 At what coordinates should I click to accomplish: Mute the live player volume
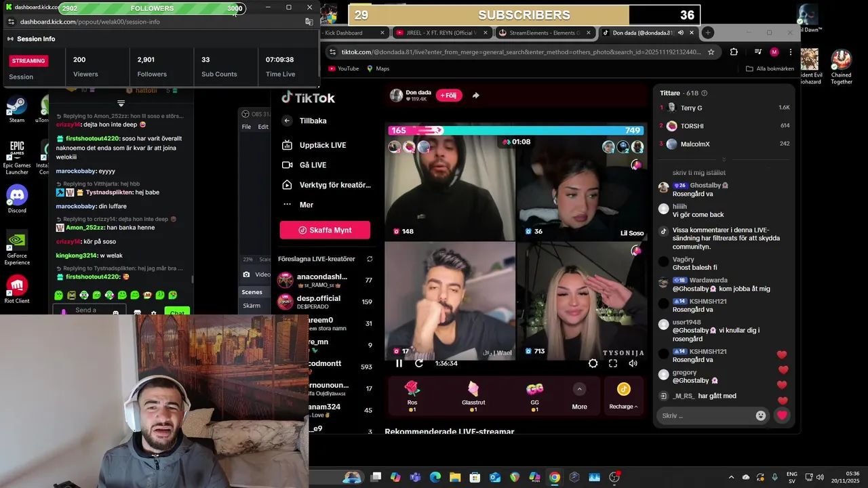click(633, 363)
